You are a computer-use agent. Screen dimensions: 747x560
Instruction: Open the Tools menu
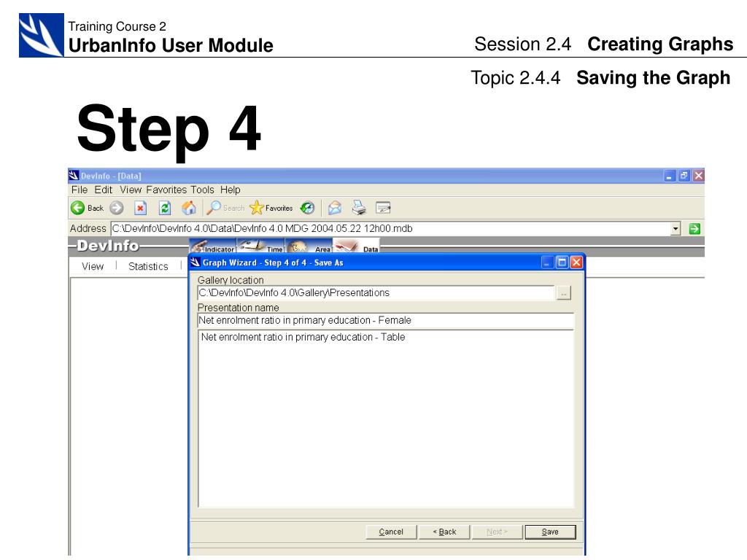203,190
